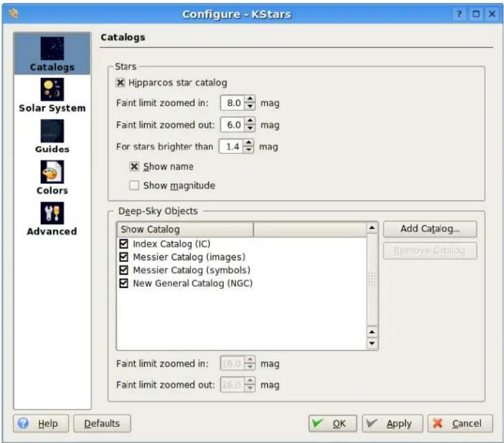Disable the Index Catalog (IC) checkbox

point(124,244)
